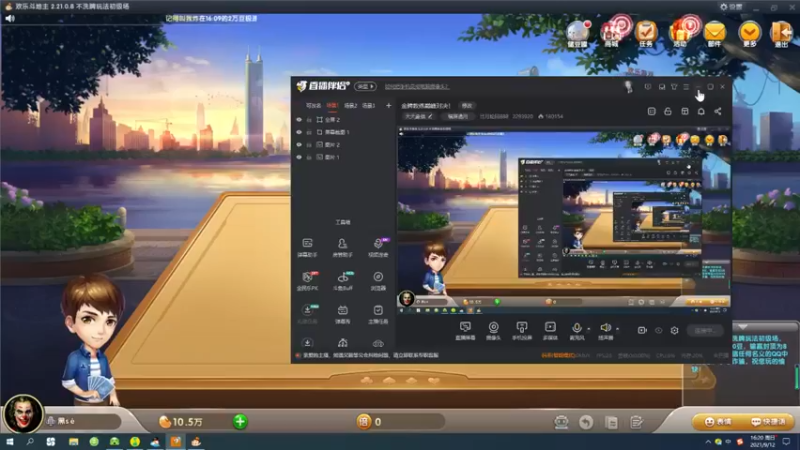Screen dimensions: 800x450
Task: Click the robot auto-play icon in game
Action: [561, 422]
